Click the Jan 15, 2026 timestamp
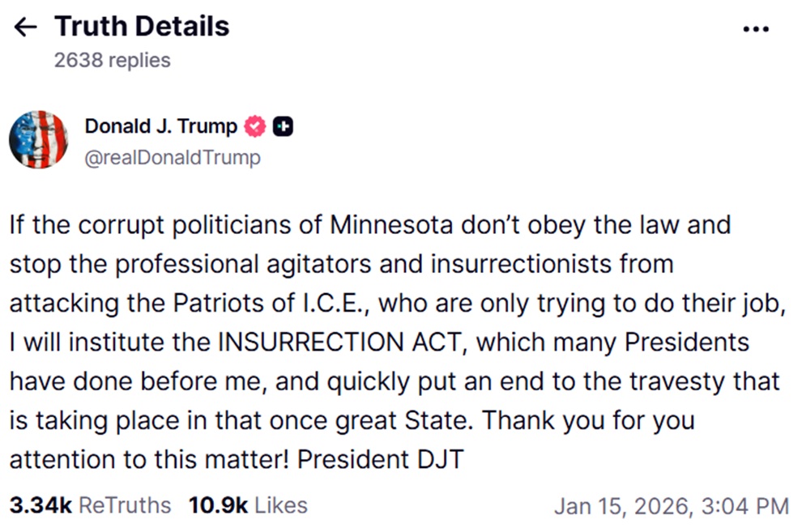 (x=671, y=506)
